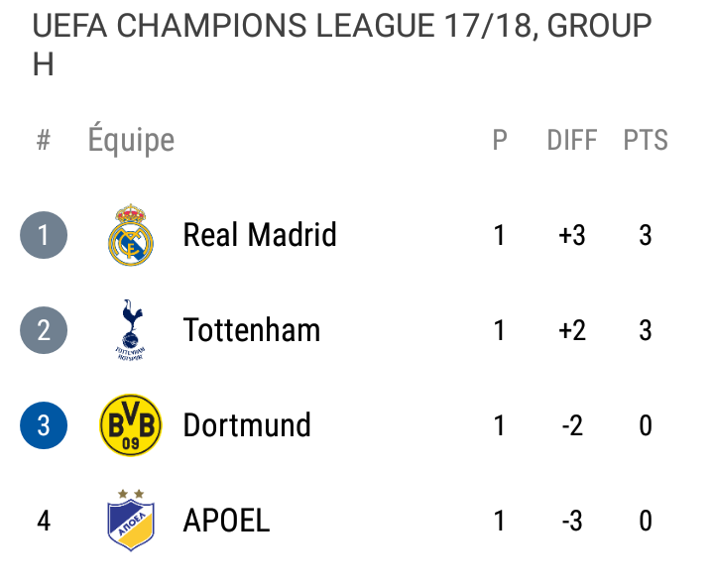Open the Tottenham team name

(251, 330)
